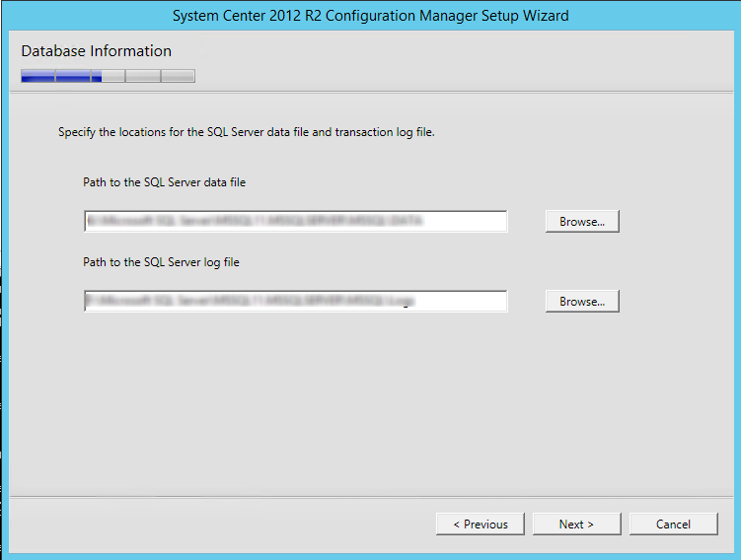Click the partially filled third progress segment
The height and width of the screenshot is (560, 741).
[x=109, y=76]
